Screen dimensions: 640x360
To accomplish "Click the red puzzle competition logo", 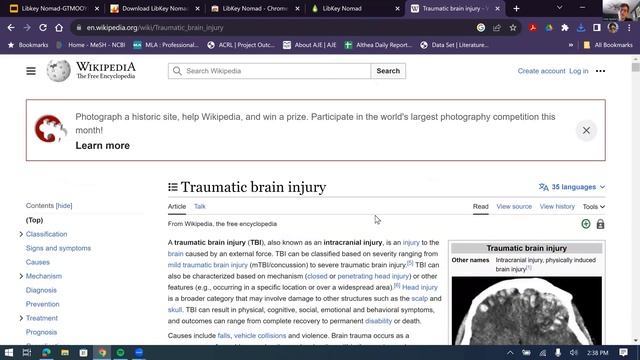I will point(50,129).
